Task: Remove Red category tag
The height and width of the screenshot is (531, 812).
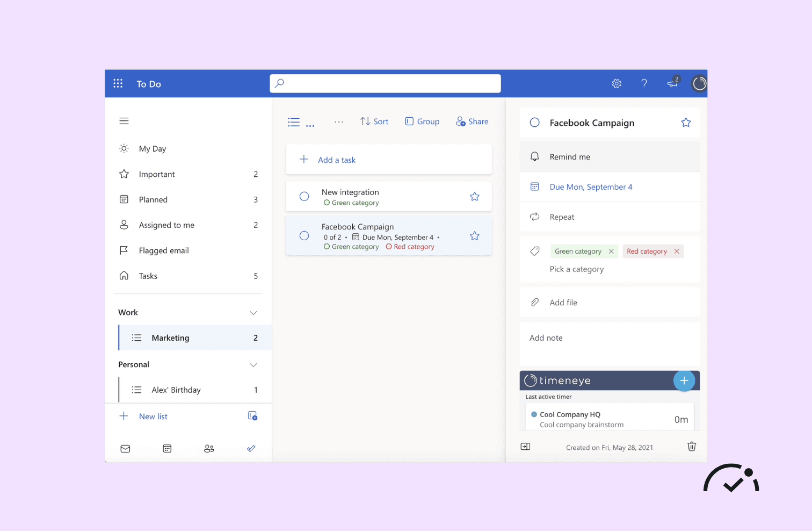Action: pos(677,252)
